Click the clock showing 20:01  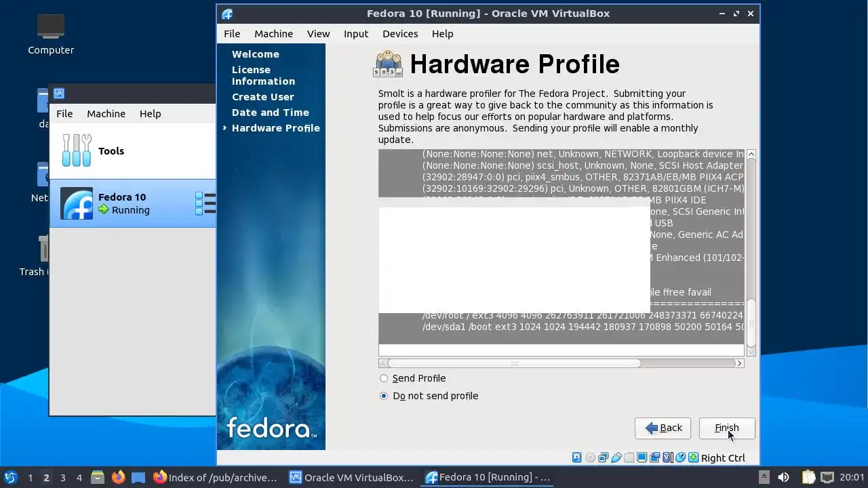[x=852, y=477]
